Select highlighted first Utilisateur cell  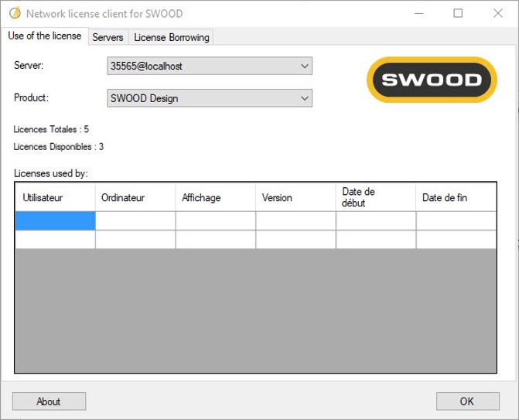point(55,221)
